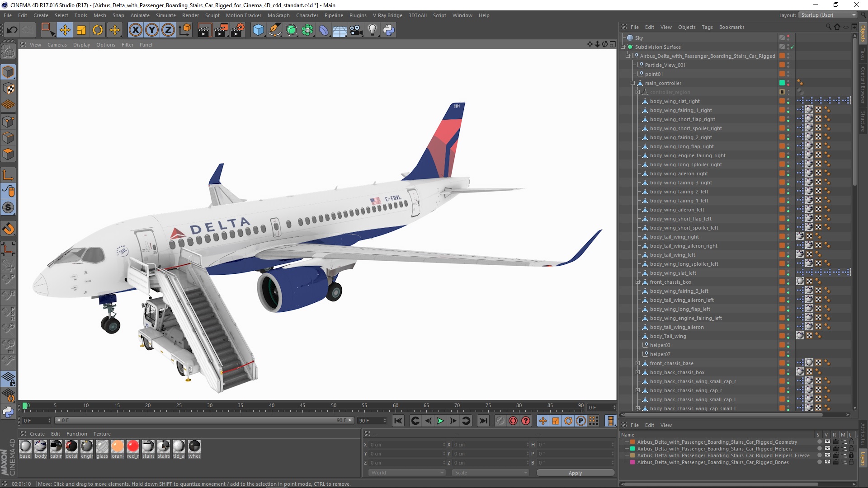Open the Material Manager Texture menu
This screenshot has width=868, height=488.
[x=102, y=434]
